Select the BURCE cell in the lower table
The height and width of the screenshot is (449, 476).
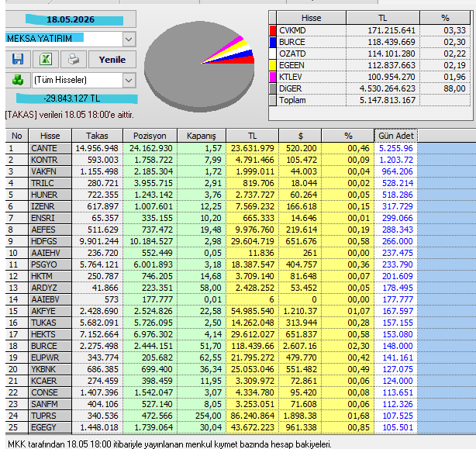(50, 346)
